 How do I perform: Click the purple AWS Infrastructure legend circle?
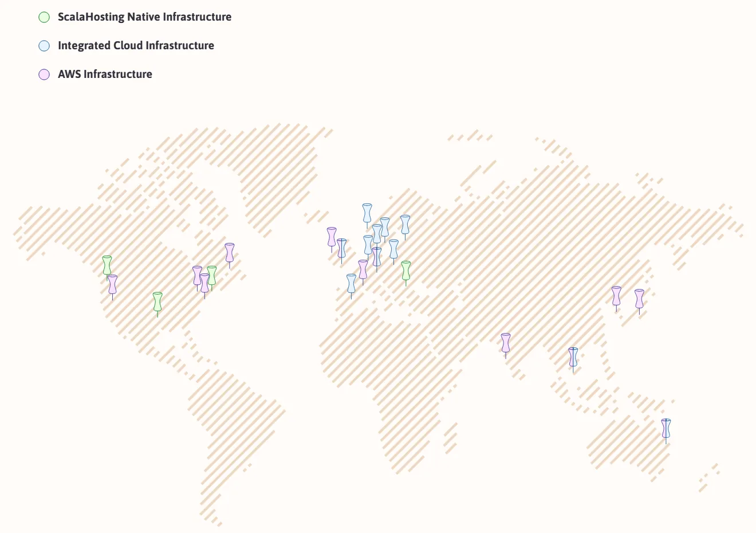pos(44,75)
